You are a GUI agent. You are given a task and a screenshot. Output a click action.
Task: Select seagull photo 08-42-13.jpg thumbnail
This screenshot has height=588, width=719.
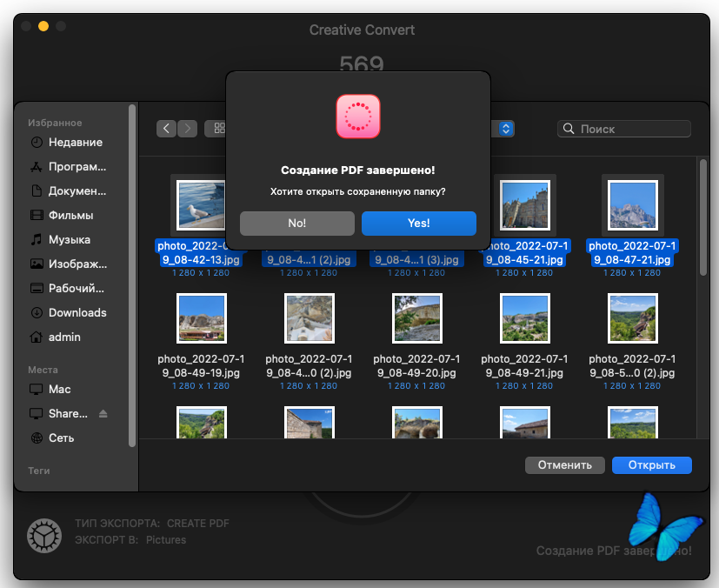[202, 205]
